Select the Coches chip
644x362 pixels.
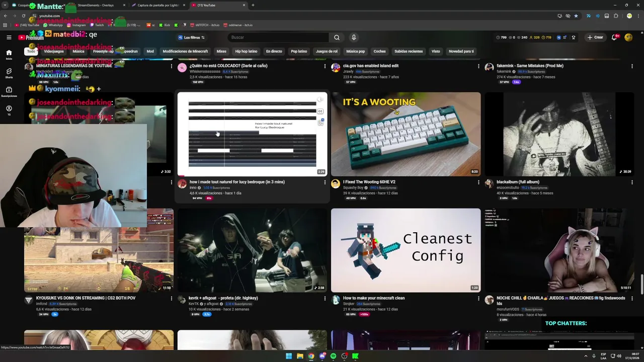[380, 51]
